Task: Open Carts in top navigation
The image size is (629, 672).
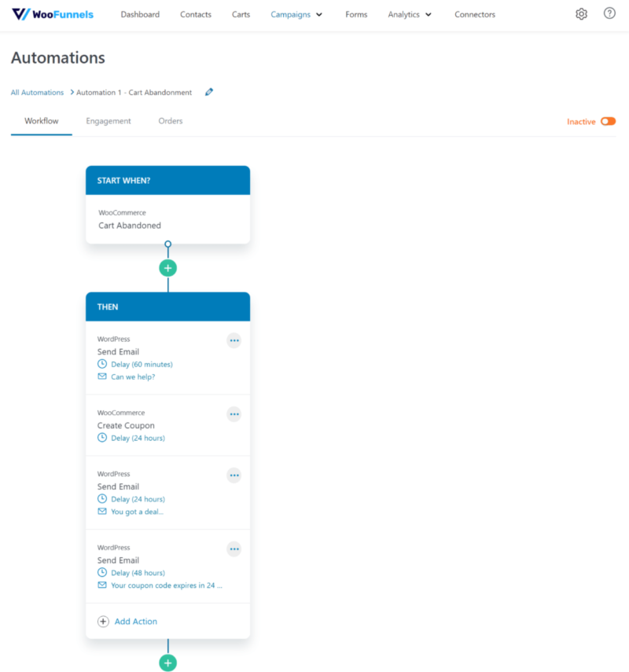Action: pos(241,15)
